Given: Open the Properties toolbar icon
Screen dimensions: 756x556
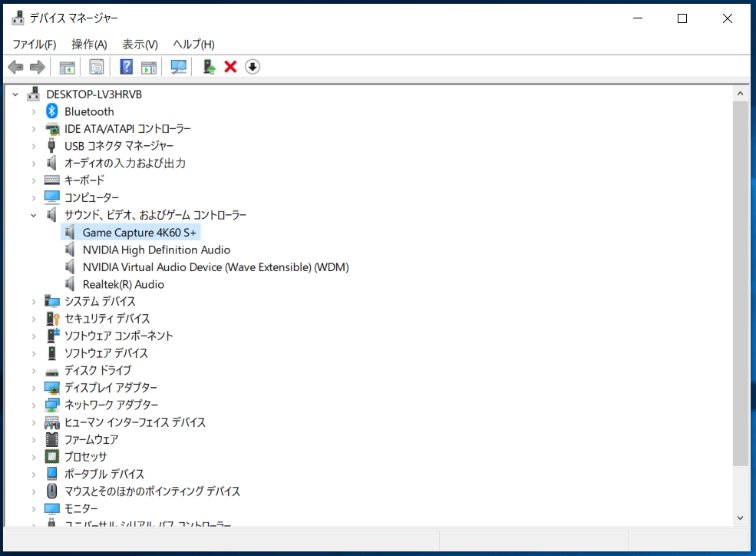Looking at the screenshot, I should [97, 67].
